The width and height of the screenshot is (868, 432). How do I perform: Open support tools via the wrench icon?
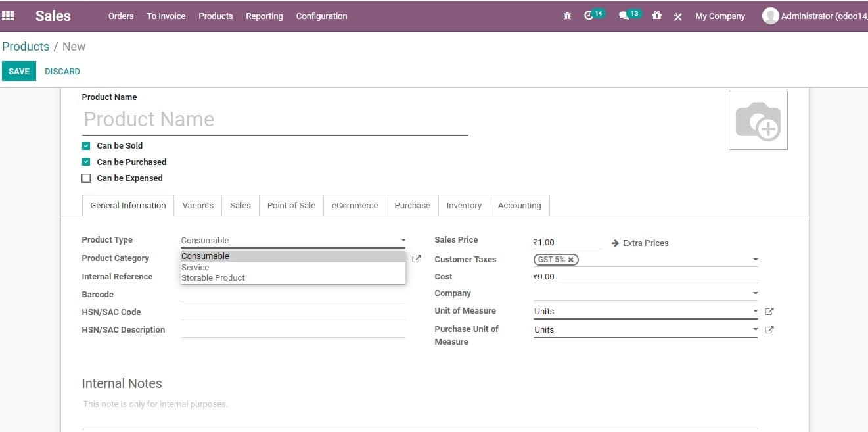coord(677,16)
